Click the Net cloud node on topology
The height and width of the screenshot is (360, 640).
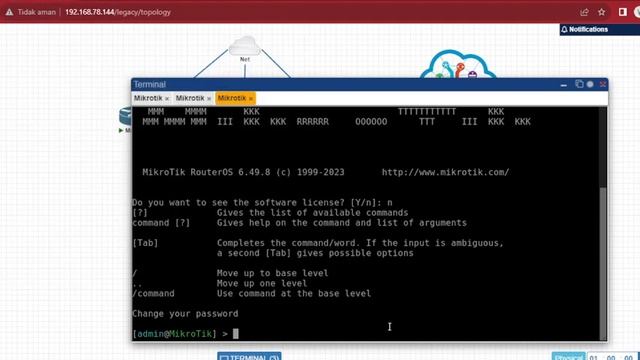244,48
